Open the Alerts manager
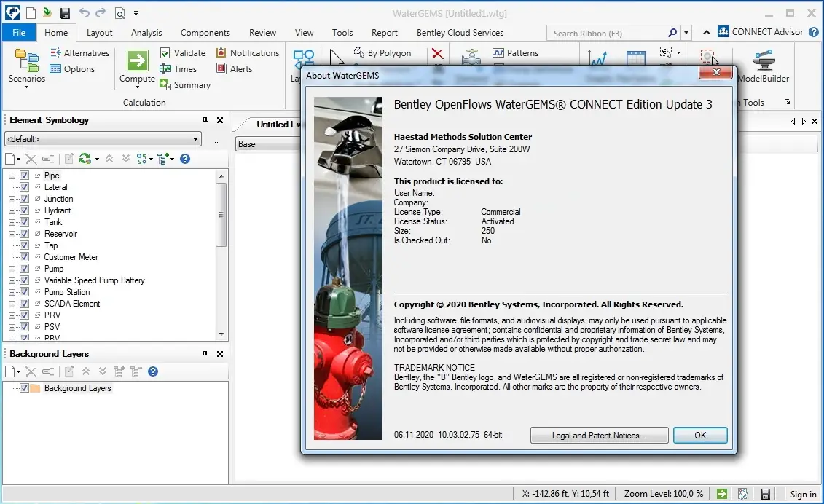Viewport: 824px width, 504px height. [235, 69]
